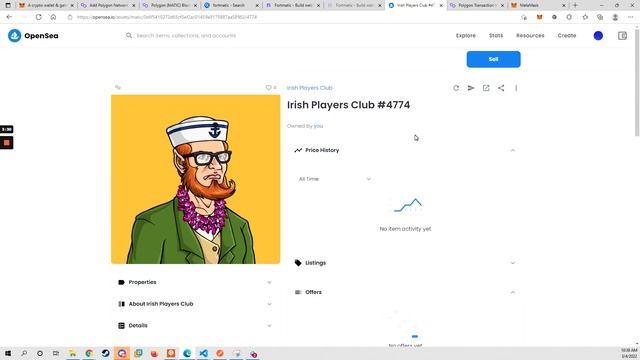
Task: Open the Stats menu
Action: point(496,36)
